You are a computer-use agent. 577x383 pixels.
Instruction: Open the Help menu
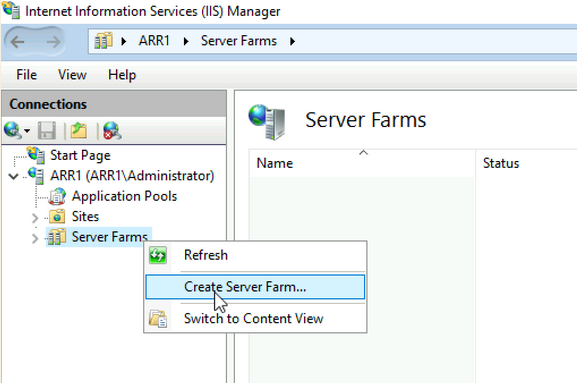(x=122, y=75)
